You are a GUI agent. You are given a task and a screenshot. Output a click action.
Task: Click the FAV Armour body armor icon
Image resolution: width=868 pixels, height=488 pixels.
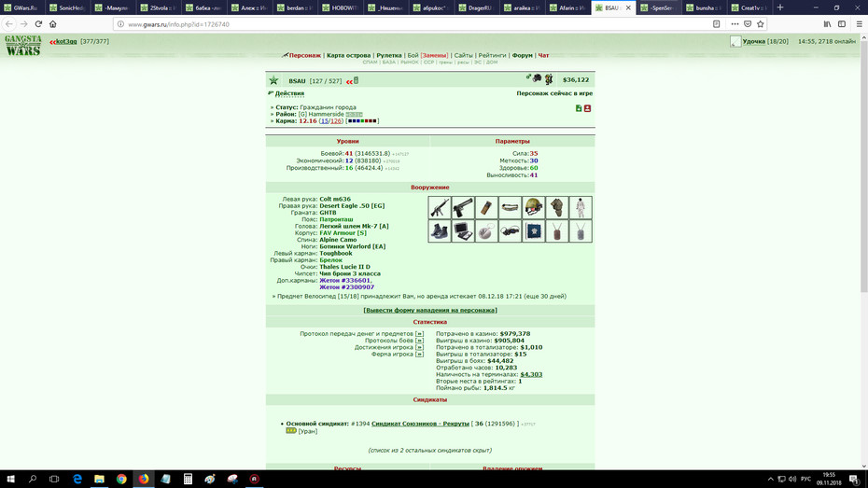tap(557, 207)
